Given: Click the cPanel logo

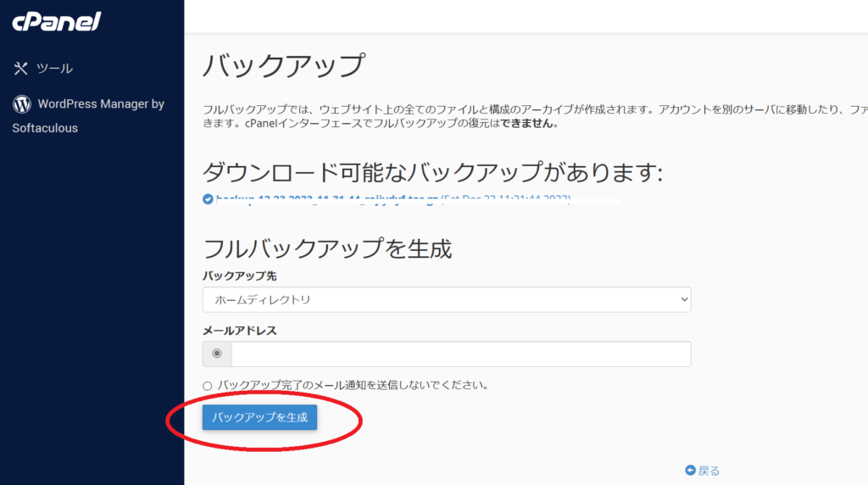Looking at the screenshot, I should coord(56,22).
